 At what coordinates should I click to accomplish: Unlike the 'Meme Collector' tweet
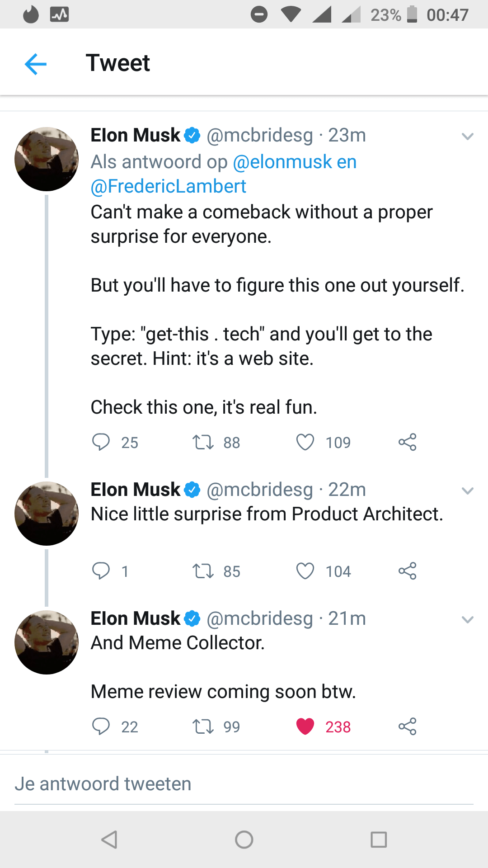[305, 726]
